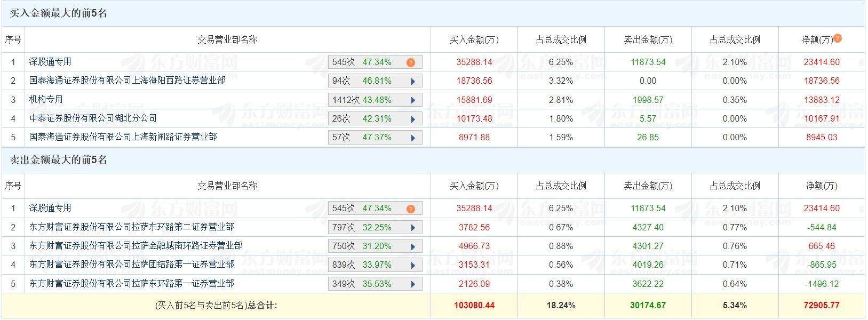The height and width of the screenshot is (320, 868).
Task: Expand stats arrow in 机构专用 row
Action: pos(413,100)
